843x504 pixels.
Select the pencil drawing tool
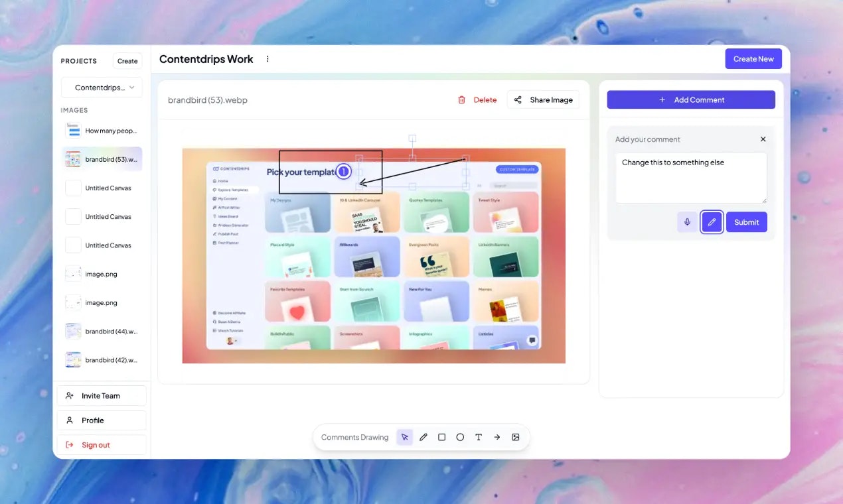click(x=423, y=437)
